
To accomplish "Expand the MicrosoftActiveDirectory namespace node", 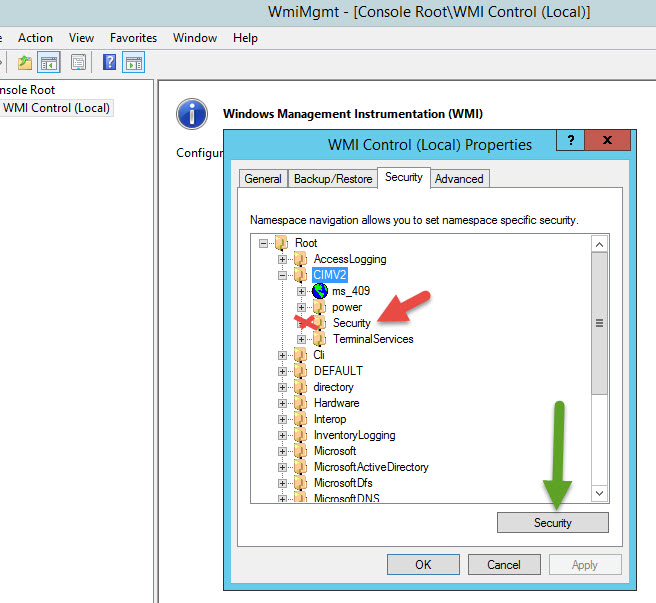I will tap(282, 467).
